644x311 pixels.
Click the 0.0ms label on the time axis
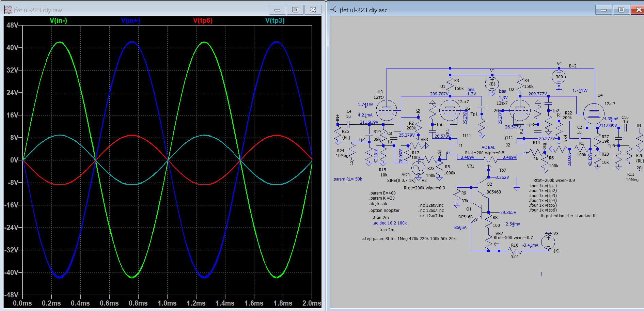(22, 303)
